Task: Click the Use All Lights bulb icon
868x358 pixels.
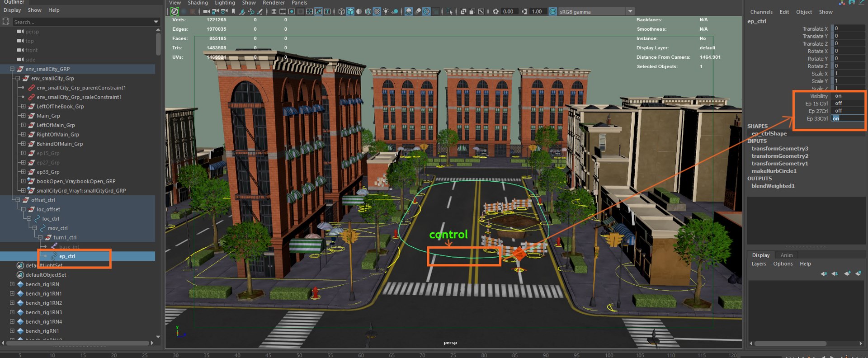Action: [x=386, y=12]
